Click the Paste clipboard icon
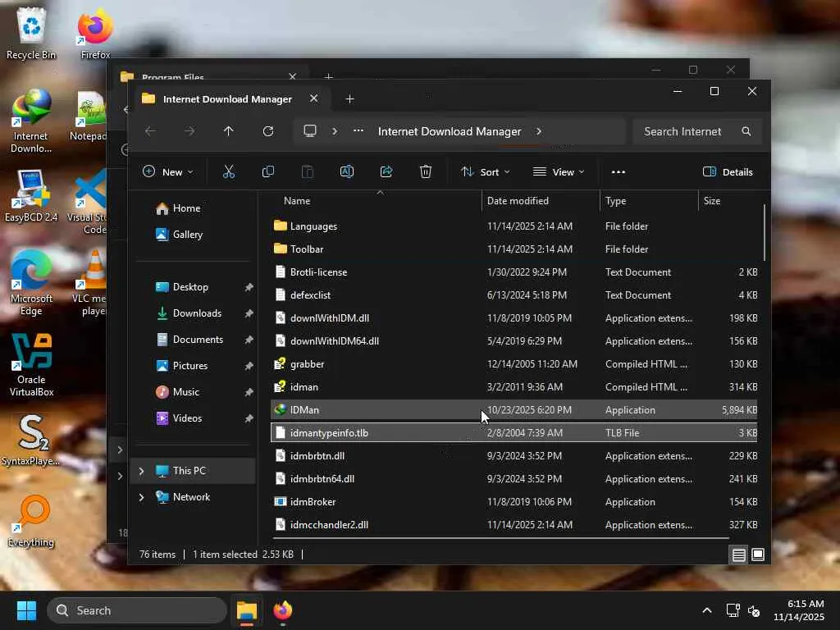The height and width of the screenshot is (630, 840). (308, 172)
